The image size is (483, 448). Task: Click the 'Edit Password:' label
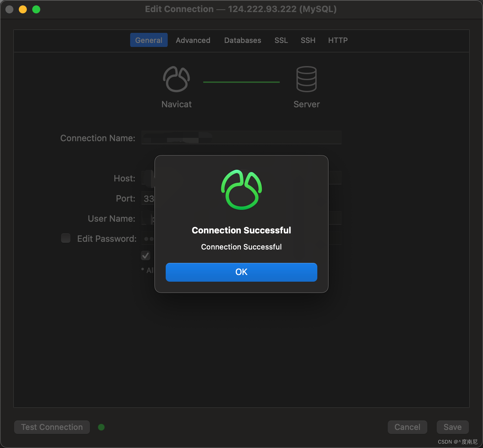point(107,239)
